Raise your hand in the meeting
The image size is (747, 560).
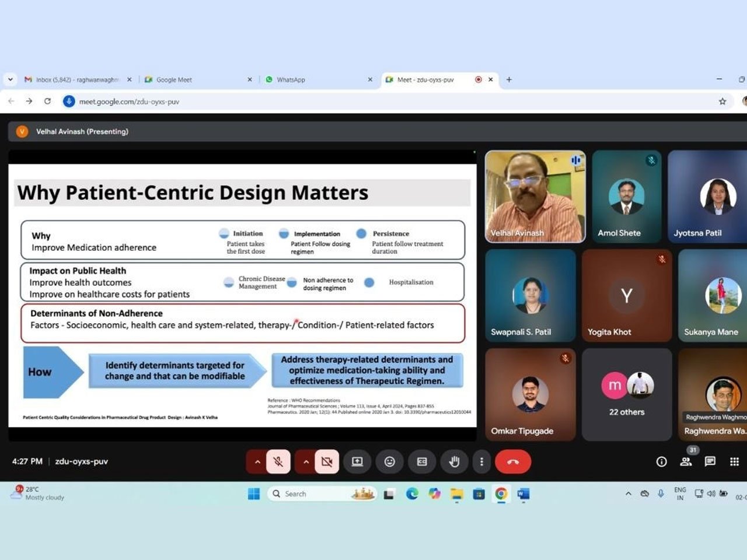pos(454,462)
